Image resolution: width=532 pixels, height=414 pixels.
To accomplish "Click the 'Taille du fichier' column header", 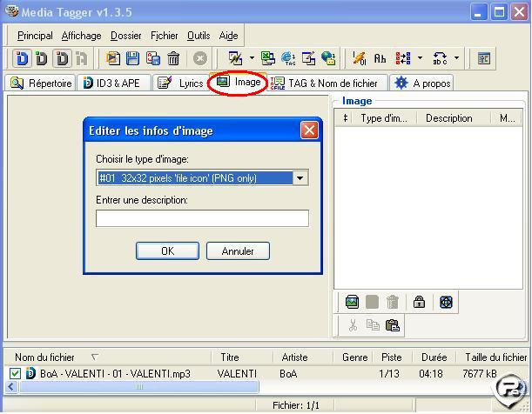I will [x=493, y=357].
